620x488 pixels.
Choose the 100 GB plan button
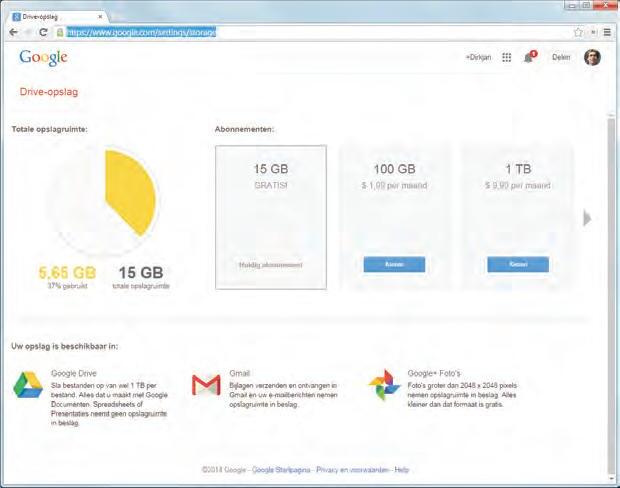[394, 264]
